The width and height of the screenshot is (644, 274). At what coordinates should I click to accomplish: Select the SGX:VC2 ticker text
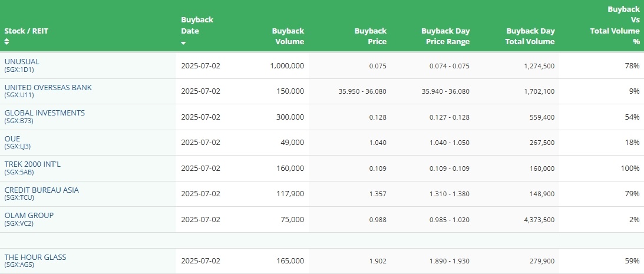[19, 223]
